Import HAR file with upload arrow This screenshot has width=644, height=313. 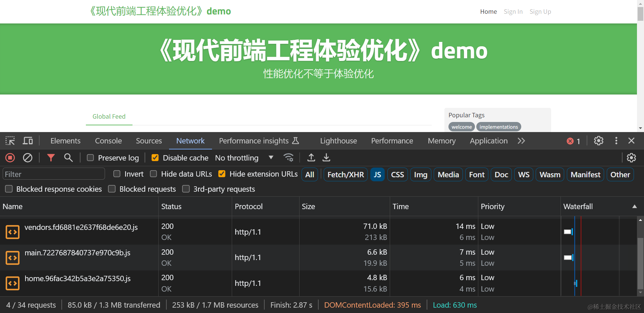coord(311,158)
